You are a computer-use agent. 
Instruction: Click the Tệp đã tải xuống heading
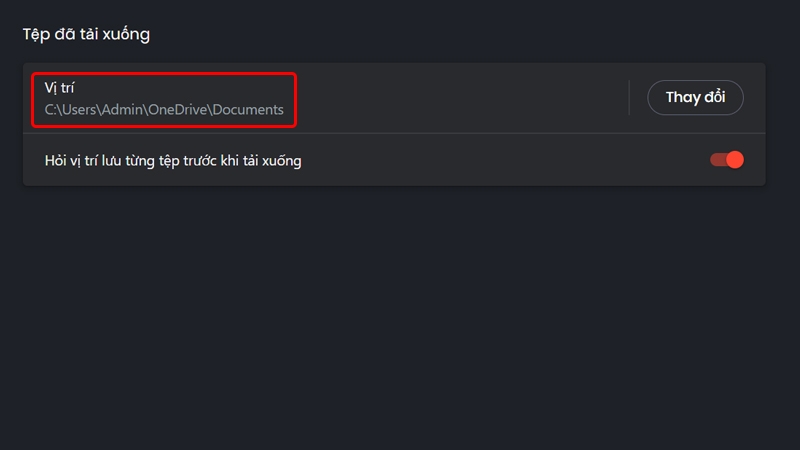click(x=86, y=35)
